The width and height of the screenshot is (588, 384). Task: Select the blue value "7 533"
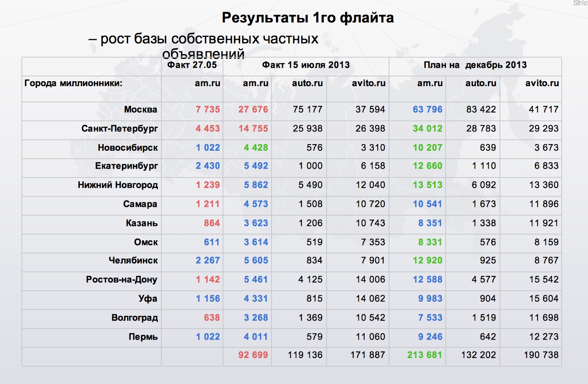click(x=430, y=318)
